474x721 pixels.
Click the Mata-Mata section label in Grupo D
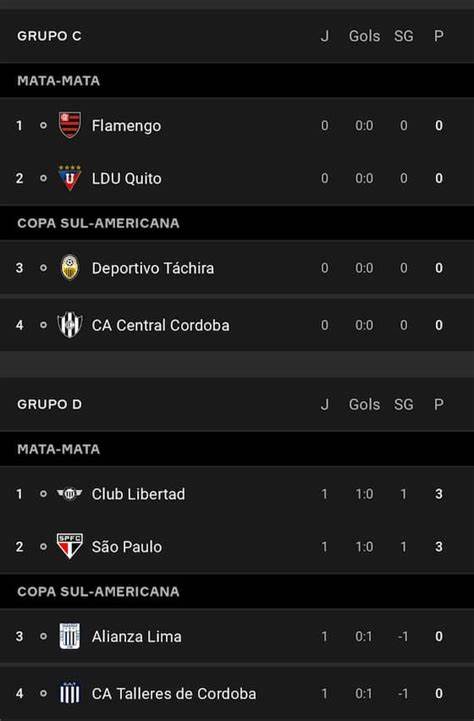coord(58,449)
